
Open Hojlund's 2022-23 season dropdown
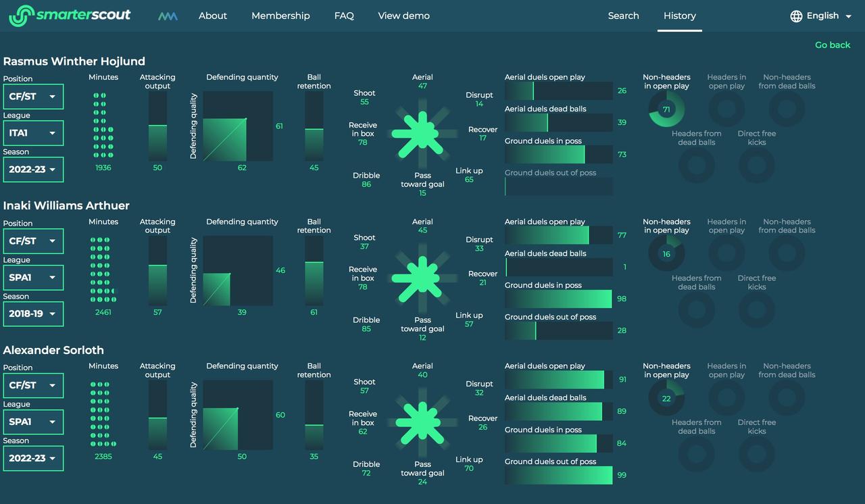point(33,170)
